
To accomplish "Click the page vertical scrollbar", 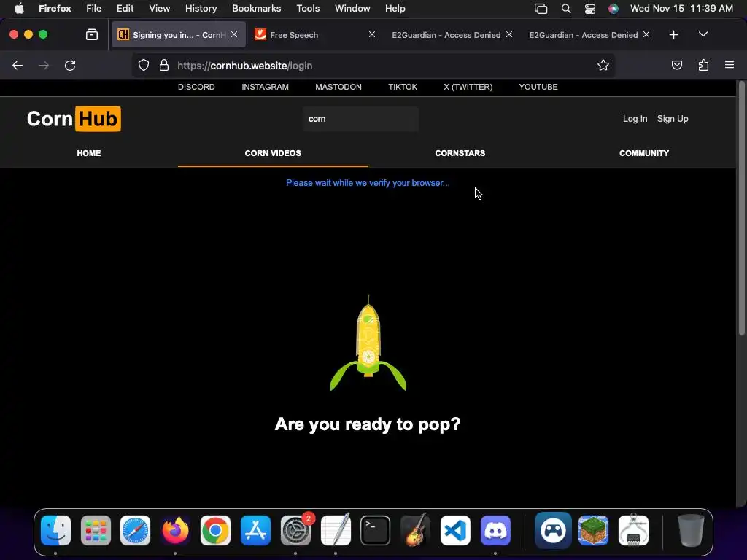I will coord(741,208).
